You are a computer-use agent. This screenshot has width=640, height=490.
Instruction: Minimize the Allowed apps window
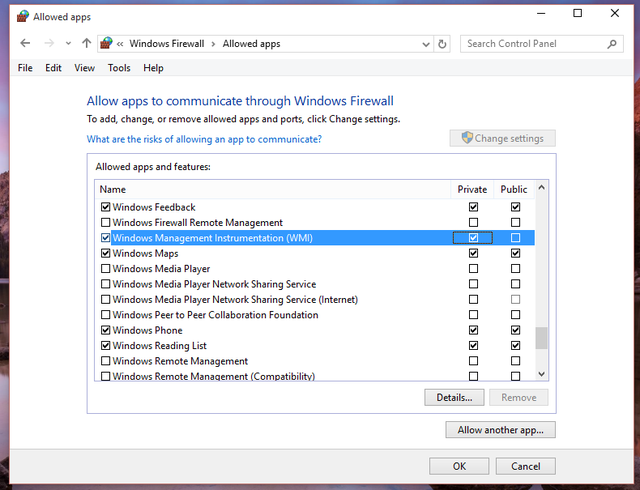coord(541,13)
